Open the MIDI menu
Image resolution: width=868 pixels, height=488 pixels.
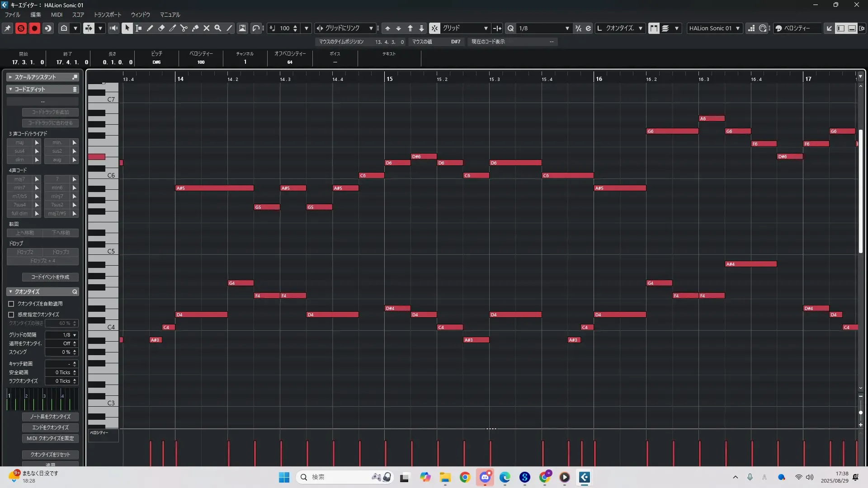click(x=57, y=14)
